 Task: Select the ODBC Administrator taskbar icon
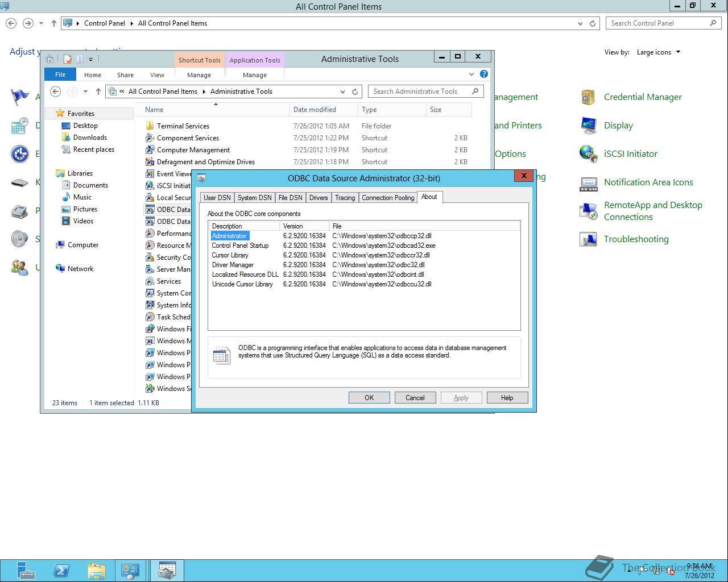tap(167, 571)
